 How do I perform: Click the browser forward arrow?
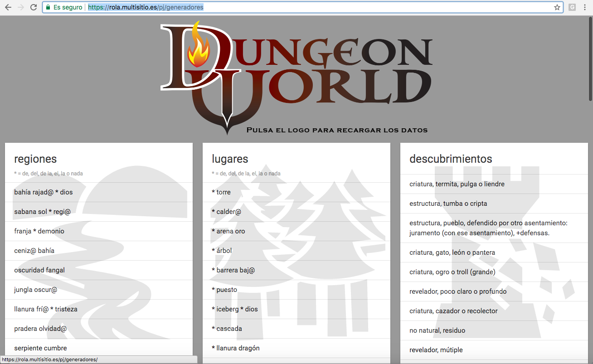tap(21, 7)
